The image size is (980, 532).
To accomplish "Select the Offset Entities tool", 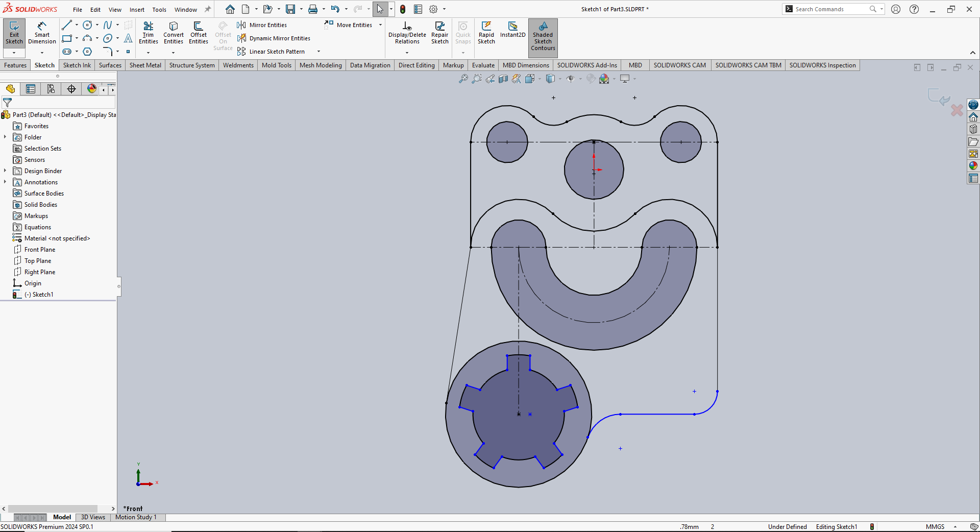I will pos(198,33).
